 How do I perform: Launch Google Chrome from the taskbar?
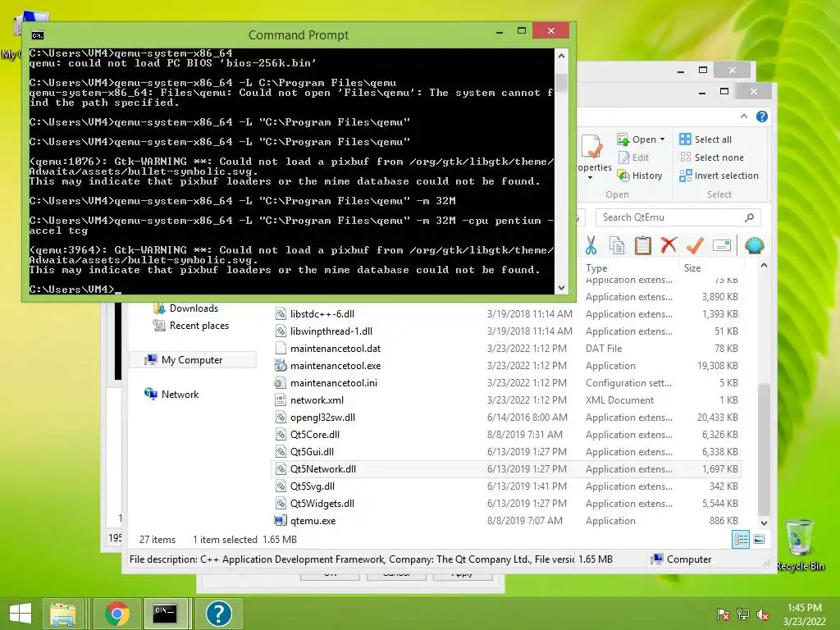(116, 614)
